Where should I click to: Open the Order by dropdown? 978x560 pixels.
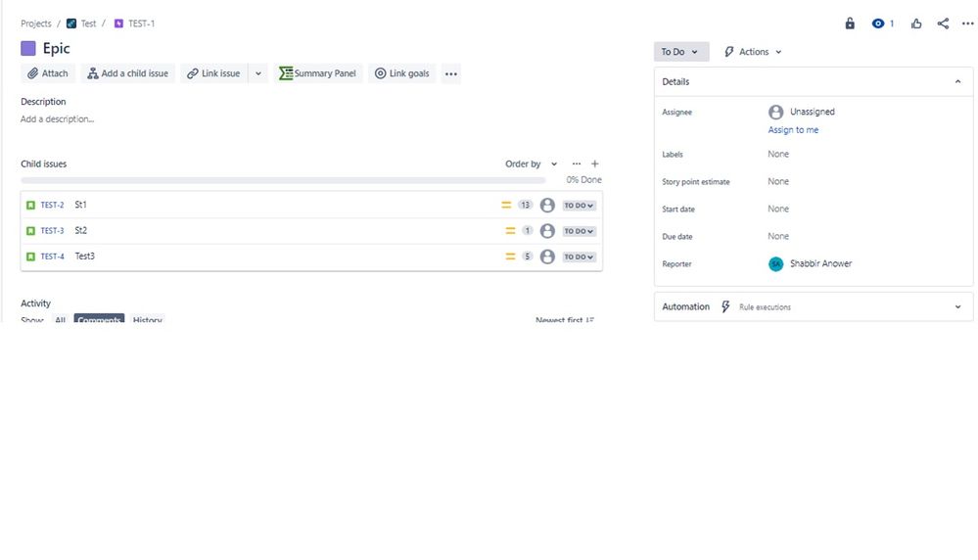(x=531, y=164)
